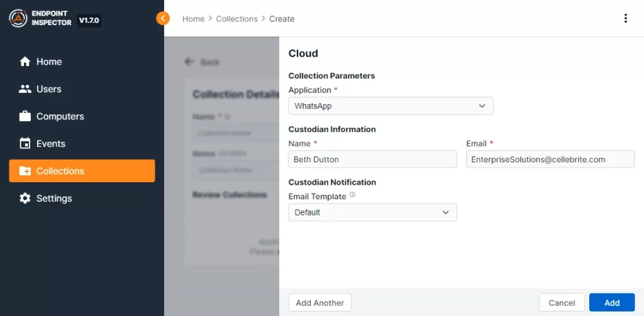Click the custodian Name field
Image resolution: width=644 pixels, height=316 pixels.
[372, 160]
